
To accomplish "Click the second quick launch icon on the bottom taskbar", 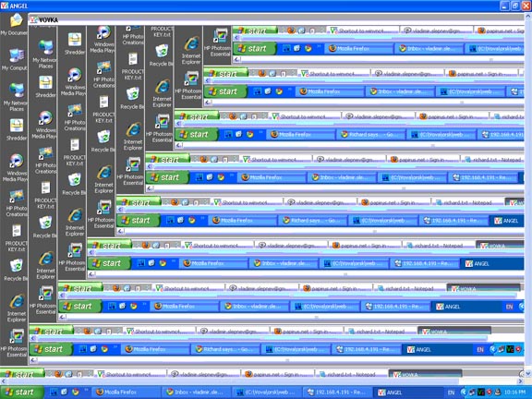I will (x=64, y=393).
